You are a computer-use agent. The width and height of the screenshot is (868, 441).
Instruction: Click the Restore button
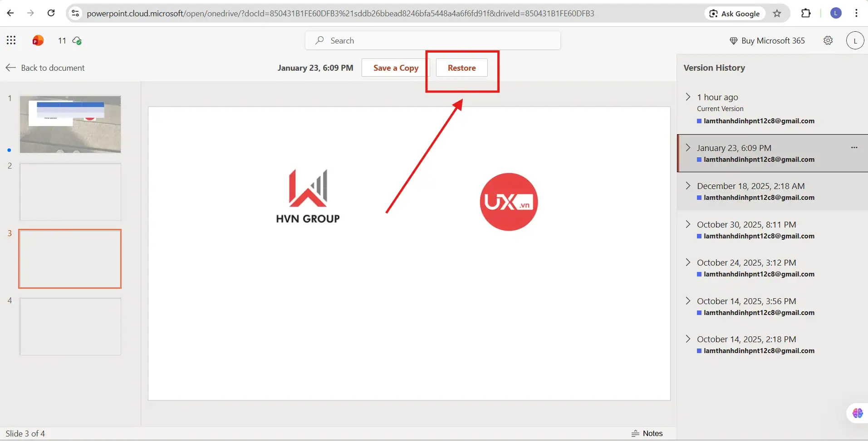[x=461, y=68]
